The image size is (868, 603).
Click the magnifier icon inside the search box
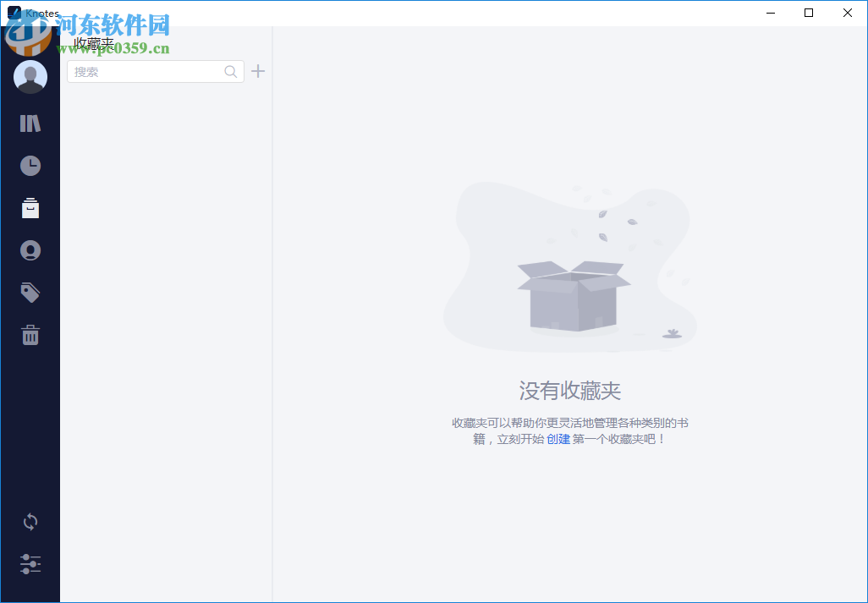pyautogui.click(x=230, y=71)
